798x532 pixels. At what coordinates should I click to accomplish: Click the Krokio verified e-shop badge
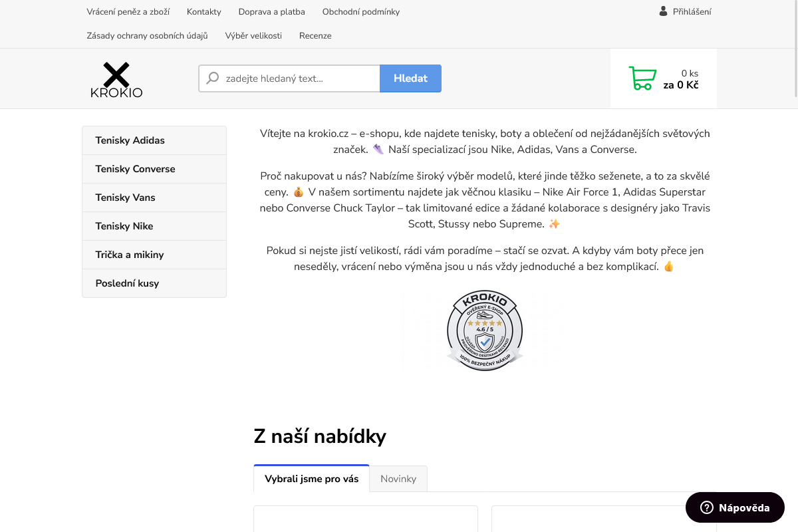tap(485, 331)
